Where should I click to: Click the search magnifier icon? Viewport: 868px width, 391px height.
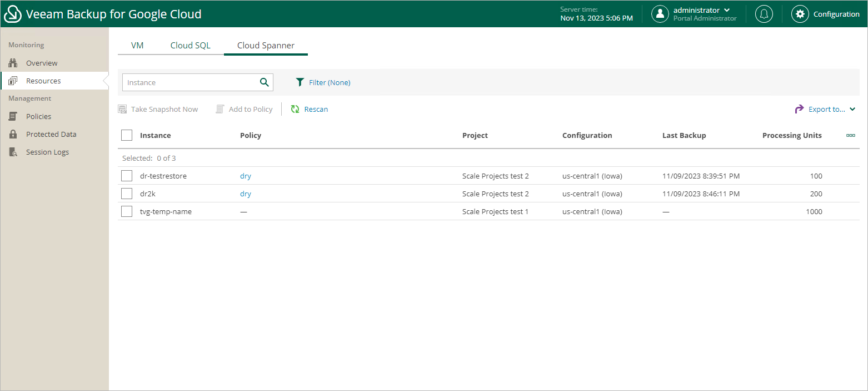click(x=264, y=82)
